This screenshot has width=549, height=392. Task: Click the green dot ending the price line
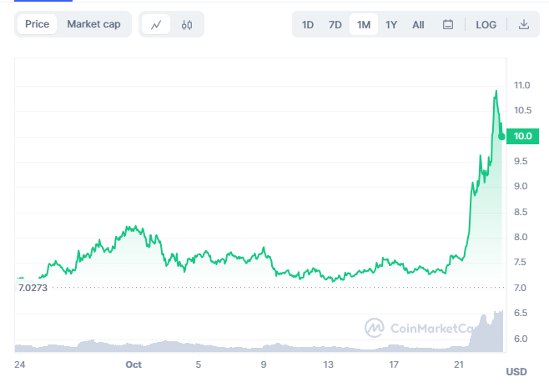[501, 136]
